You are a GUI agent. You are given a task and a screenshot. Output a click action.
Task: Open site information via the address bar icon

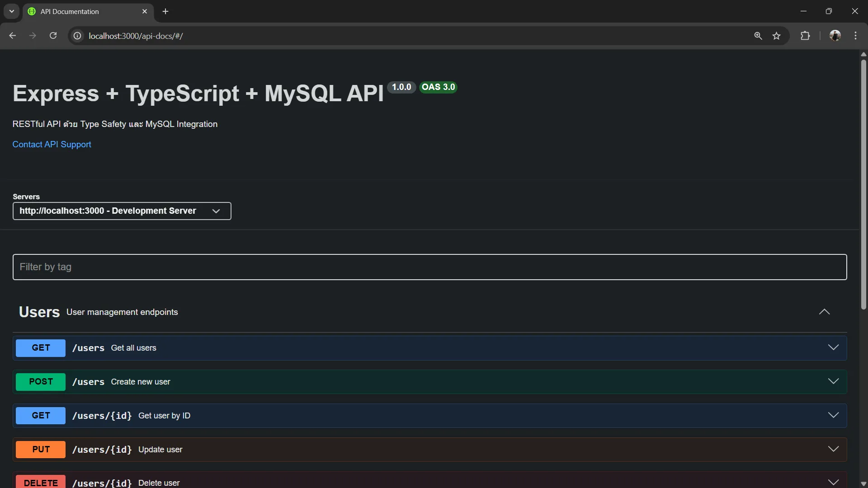coord(77,36)
